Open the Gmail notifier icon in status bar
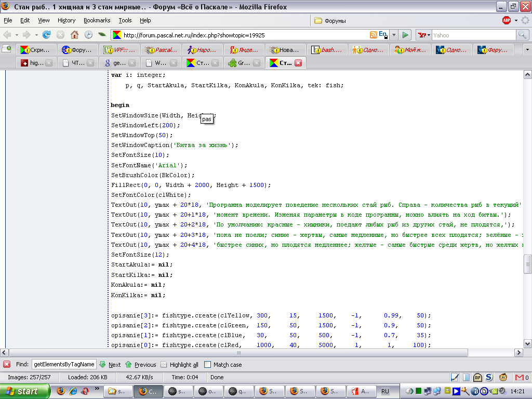Image resolution: width=532 pixels, height=399 pixels. click(518, 377)
